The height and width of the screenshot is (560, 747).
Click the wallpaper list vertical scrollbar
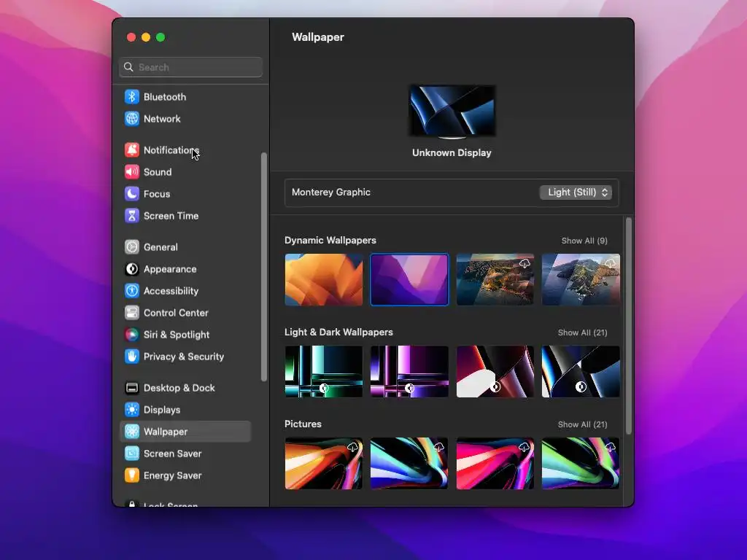[x=628, y=326]
